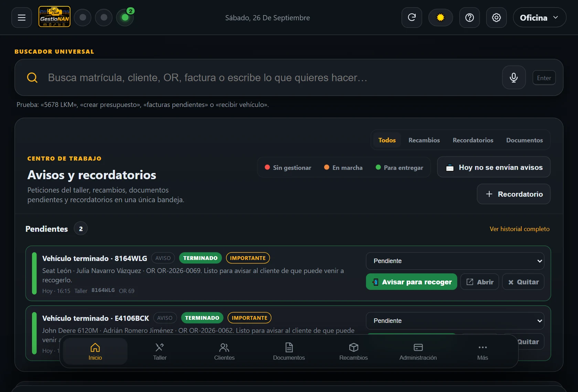Open Taller in bottom navigation
Screen dimensions: 578x392
(160, 351)
